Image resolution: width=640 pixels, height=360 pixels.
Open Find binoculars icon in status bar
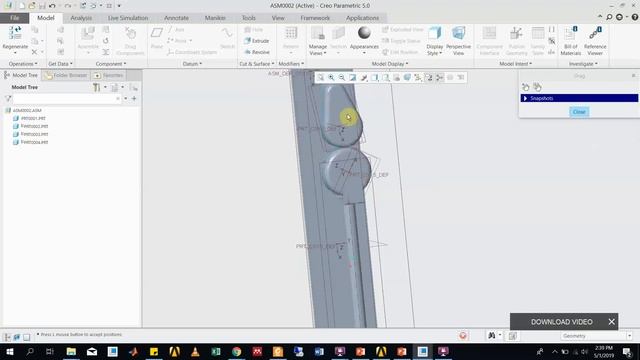click(x=492, y=336)
